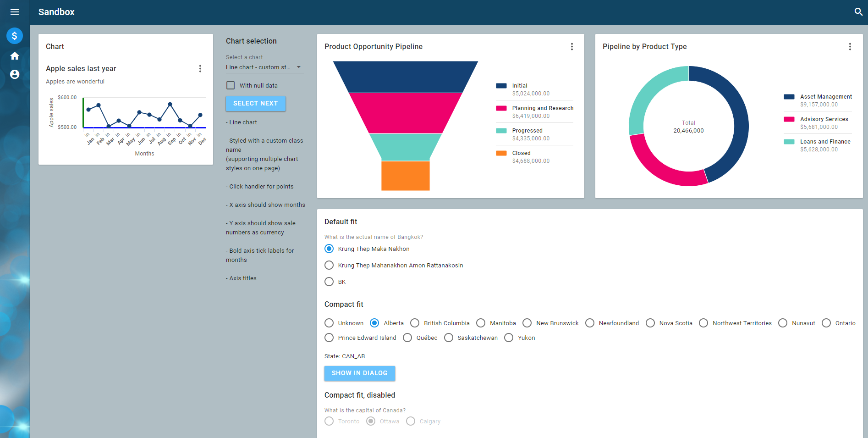This screenshot has height=438, width=868.
Task: Click the Planning and Research legend swatch
Action: 501,108
